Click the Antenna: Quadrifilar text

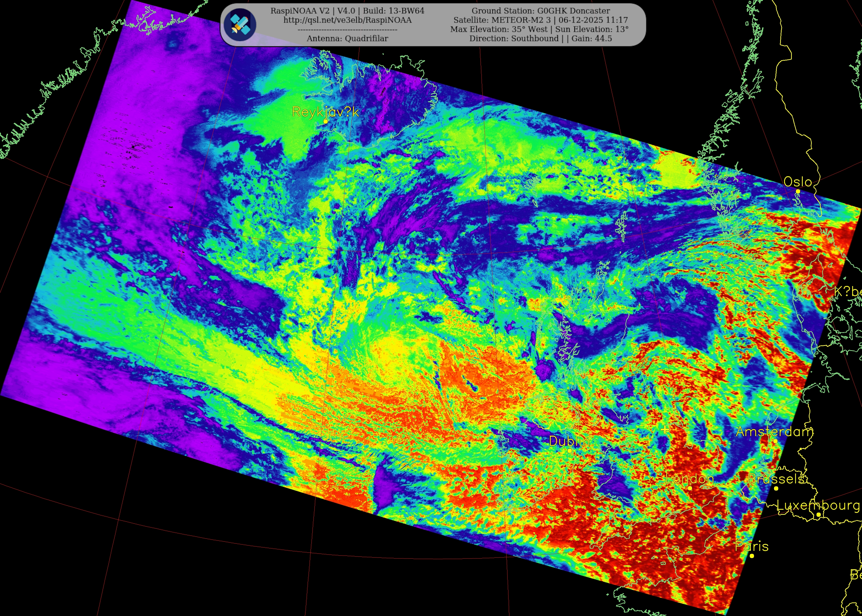pos(347,38)
